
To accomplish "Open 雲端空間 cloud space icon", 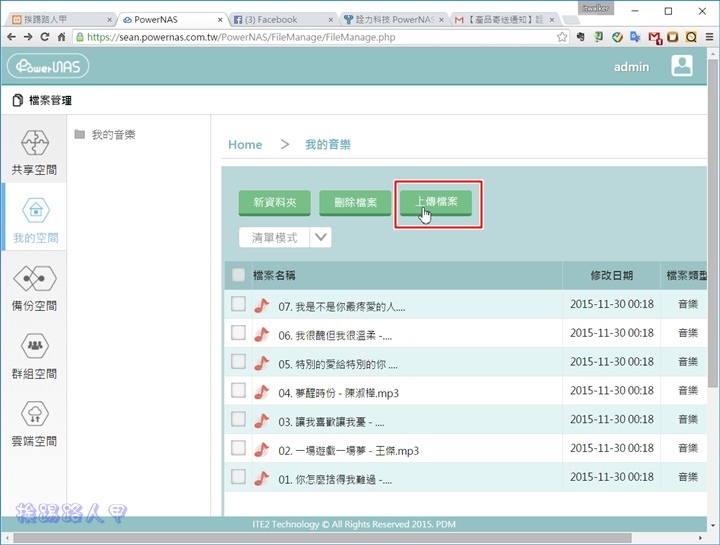I will point(34,423).
